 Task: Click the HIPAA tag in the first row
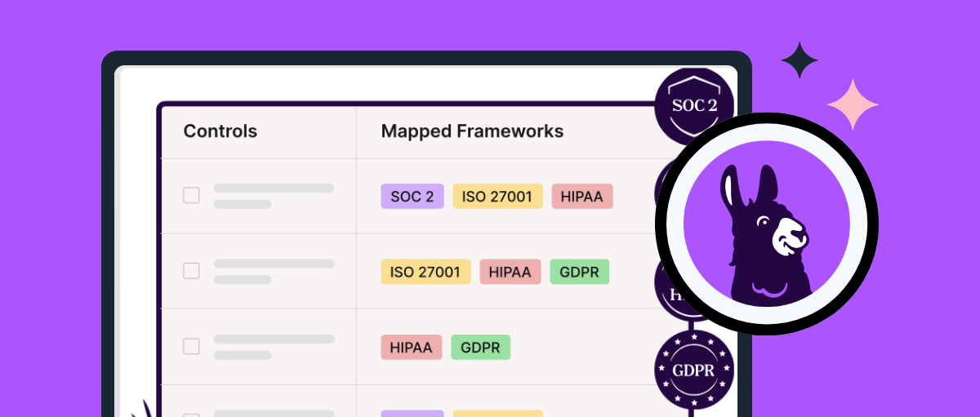coord(581,197)
